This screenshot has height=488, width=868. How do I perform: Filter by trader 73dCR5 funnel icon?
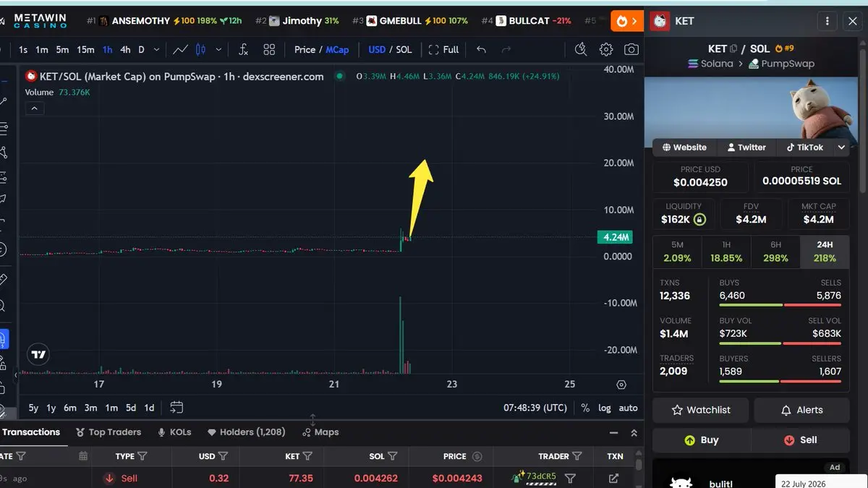(x=570, y=478)
